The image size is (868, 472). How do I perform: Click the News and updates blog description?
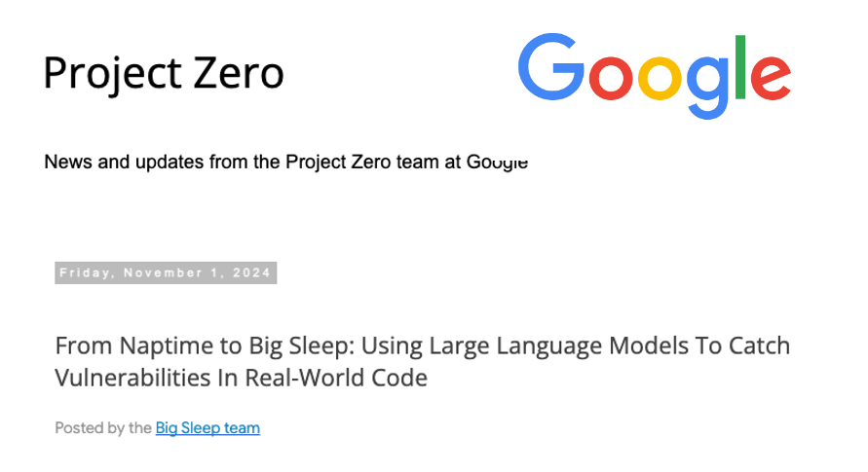(x=285, y=162)
